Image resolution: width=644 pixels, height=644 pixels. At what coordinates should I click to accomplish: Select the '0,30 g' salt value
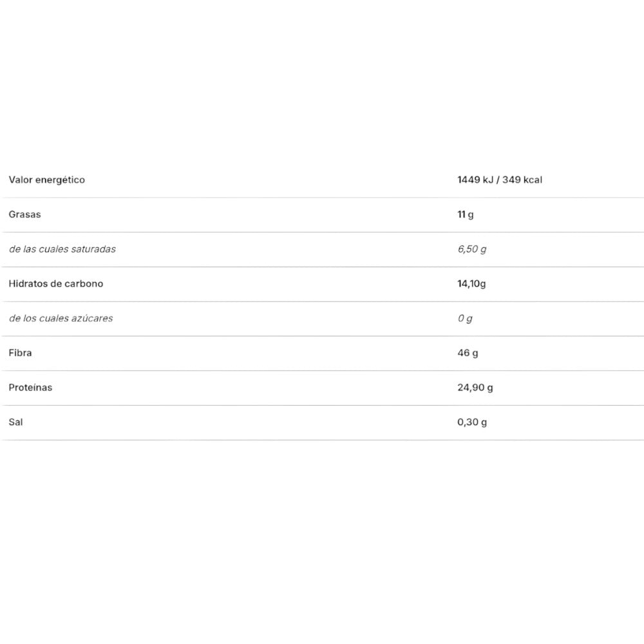472,422
